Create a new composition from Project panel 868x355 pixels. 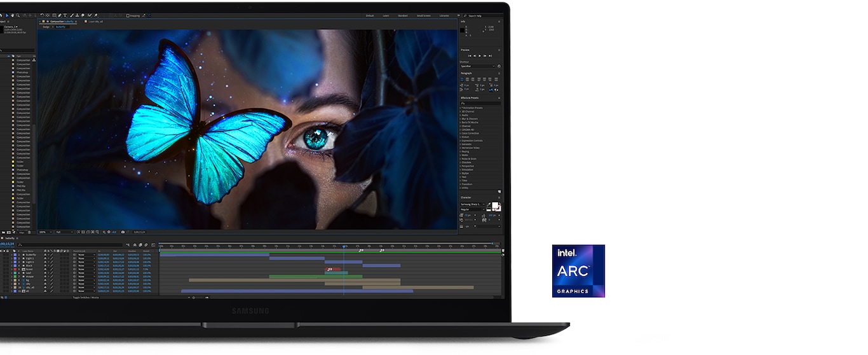[x=9, y=232]
